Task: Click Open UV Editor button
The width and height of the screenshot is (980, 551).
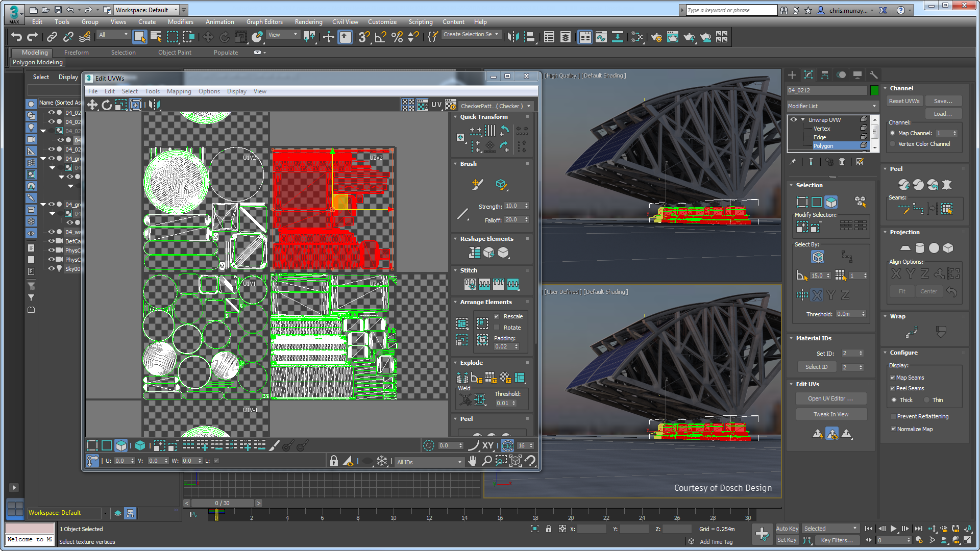Action: (830, 397)
